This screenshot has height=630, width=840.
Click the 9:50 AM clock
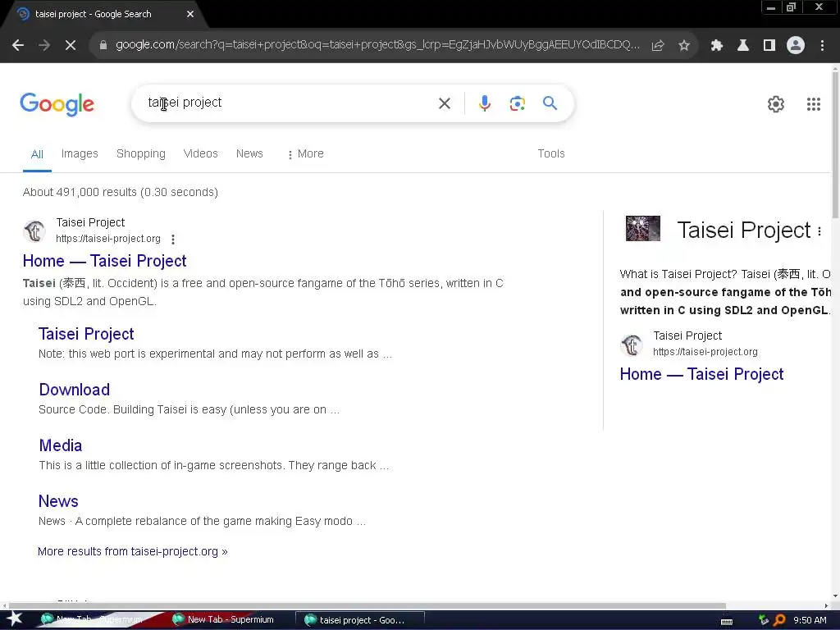810,620
